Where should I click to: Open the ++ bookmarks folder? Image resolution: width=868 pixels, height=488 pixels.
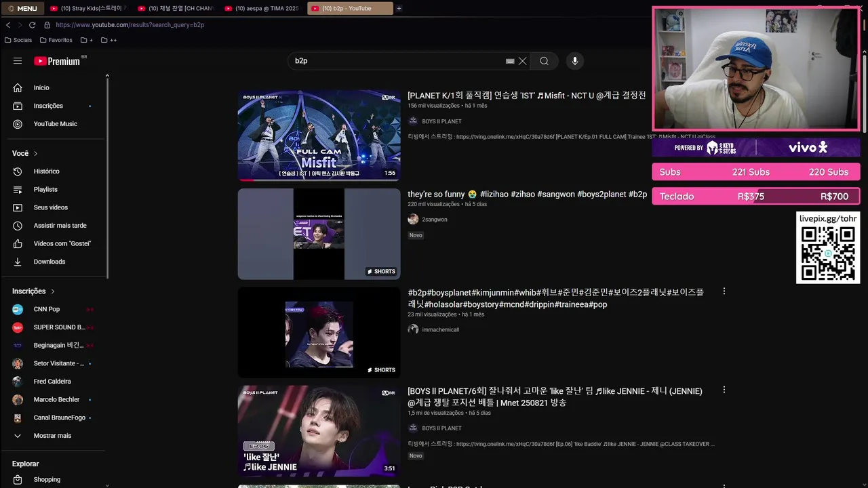(x=109, y=40)
